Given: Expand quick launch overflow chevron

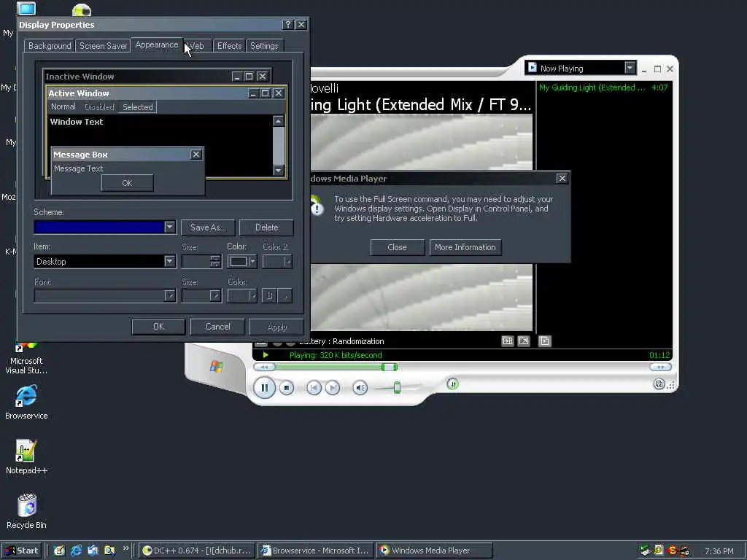Looking at the screenshot, I should [125, 548].
